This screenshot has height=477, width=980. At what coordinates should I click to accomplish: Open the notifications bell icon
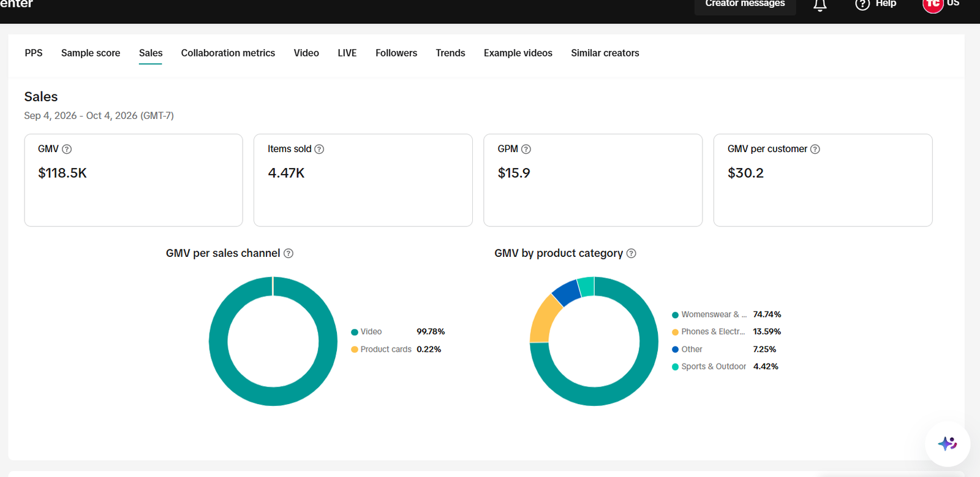coord(820,5)
